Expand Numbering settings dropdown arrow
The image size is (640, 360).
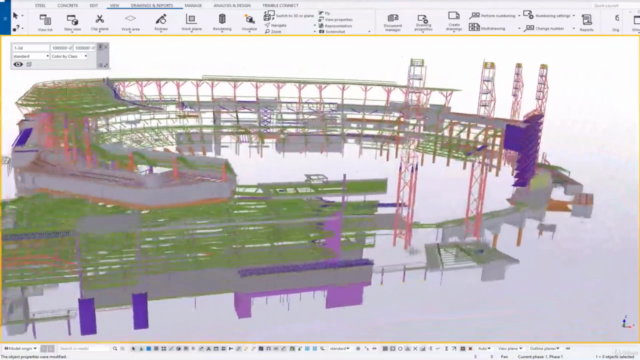(x=573, y=16)
